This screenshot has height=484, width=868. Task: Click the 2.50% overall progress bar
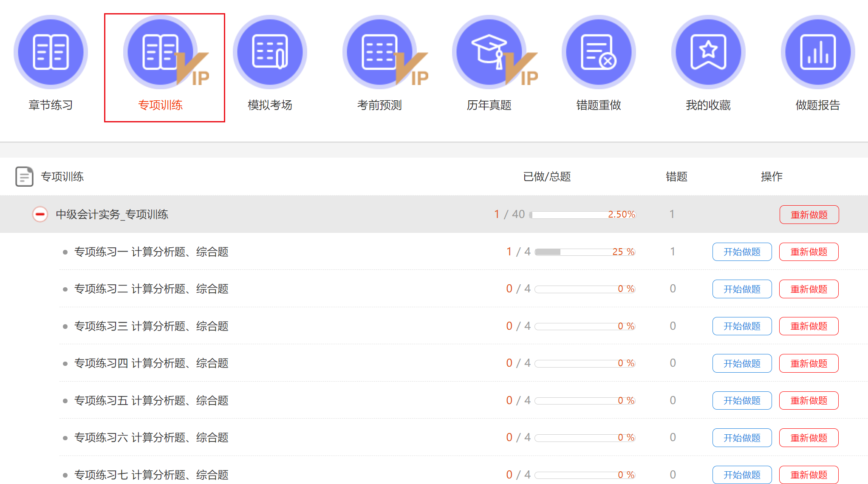[582, 215]
